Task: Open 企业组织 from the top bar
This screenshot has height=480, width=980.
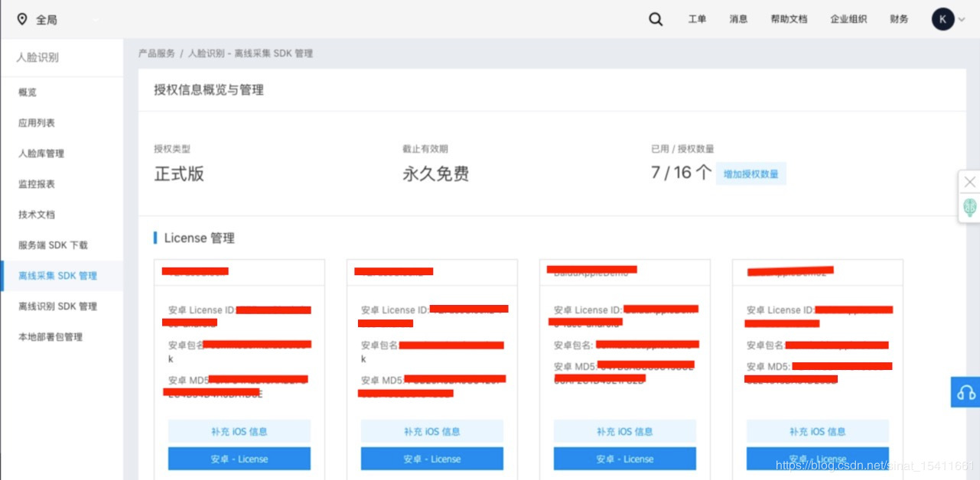Action: [x=848, y=18]
